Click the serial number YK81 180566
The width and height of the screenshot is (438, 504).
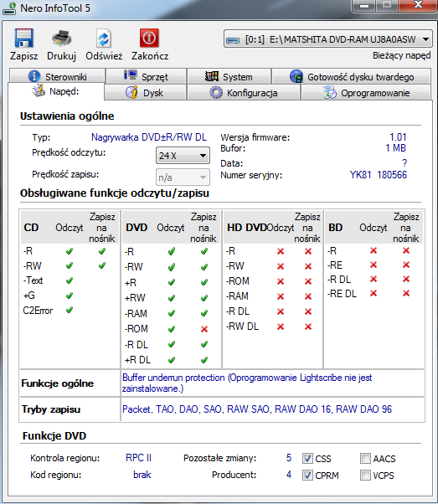(379, 175)
